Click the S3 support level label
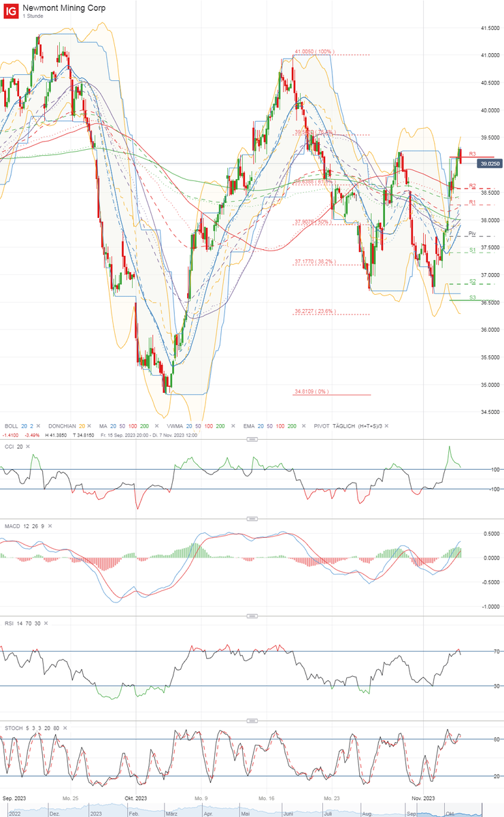The width and height of the screenshot is (504, 817). pyautogui.click(x=472, y=298)
